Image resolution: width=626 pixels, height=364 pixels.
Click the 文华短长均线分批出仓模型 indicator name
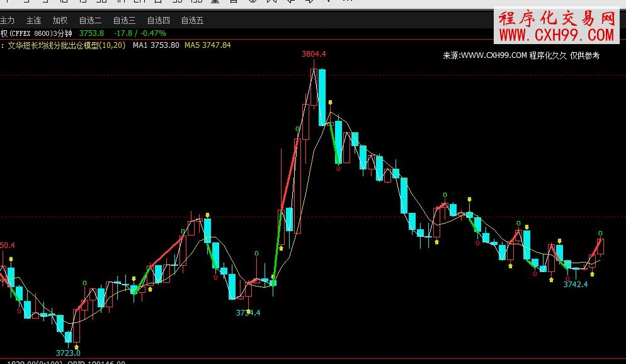pos(66,45)
